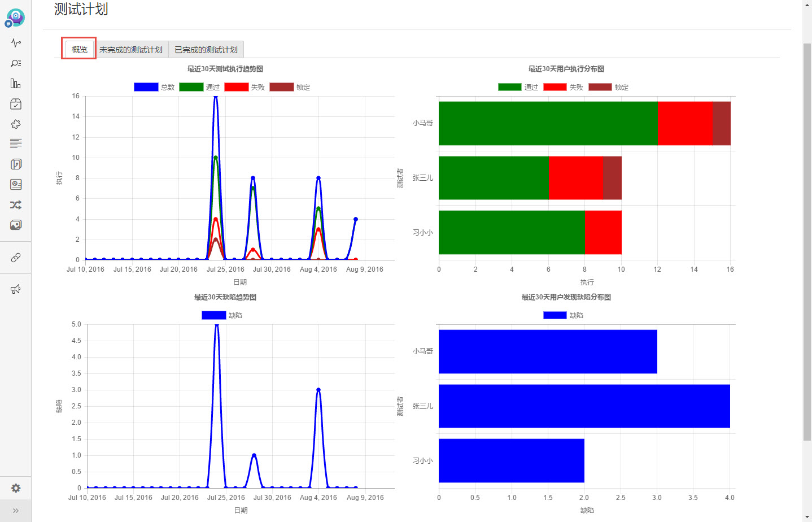Toggle red 失败 series in user distribution legend

[x=563, y=87]
